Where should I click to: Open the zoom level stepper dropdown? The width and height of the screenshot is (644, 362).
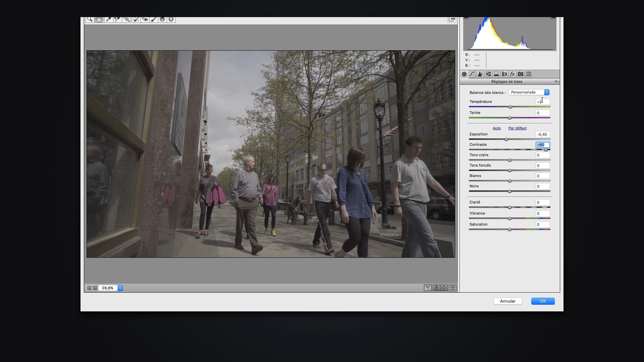(120, 288)
